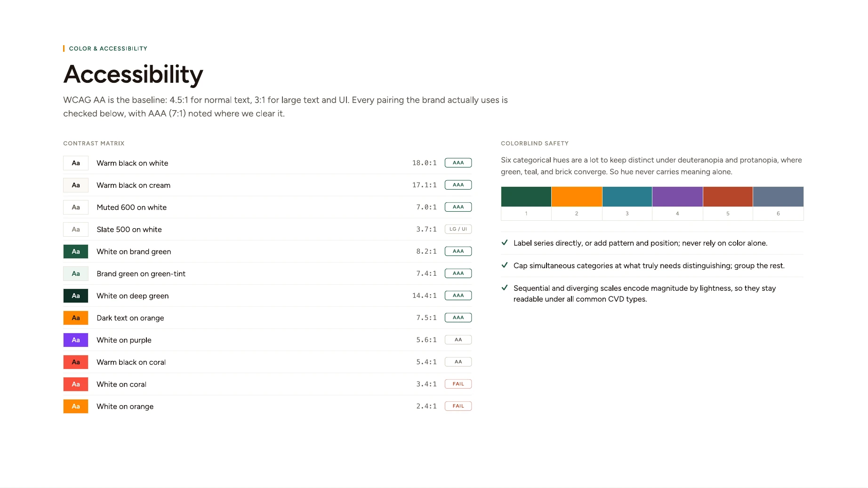Select the brick red categorical hue swatch
The height and width of the screenshot is (488, 868).
point(728,197)
